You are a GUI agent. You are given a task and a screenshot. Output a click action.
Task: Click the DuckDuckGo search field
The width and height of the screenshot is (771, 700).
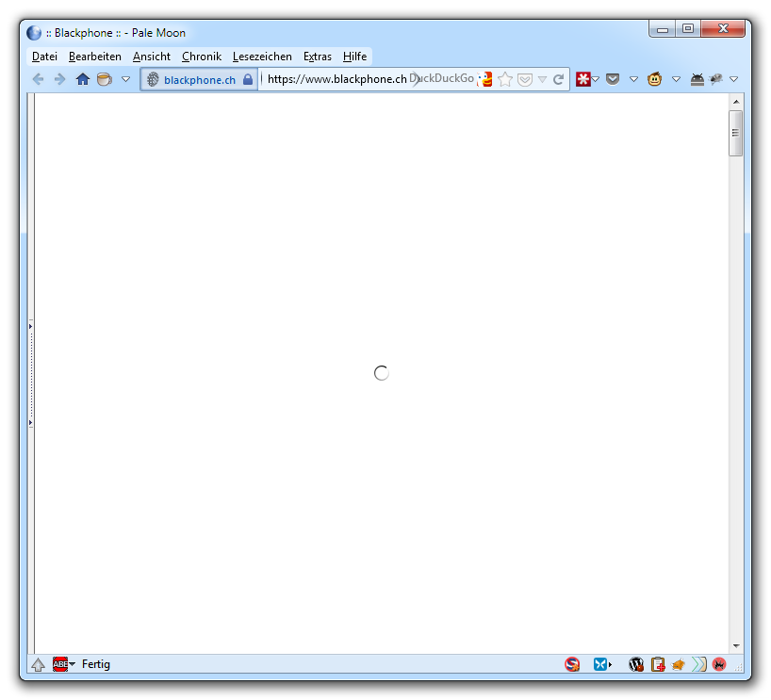(443, 79)
